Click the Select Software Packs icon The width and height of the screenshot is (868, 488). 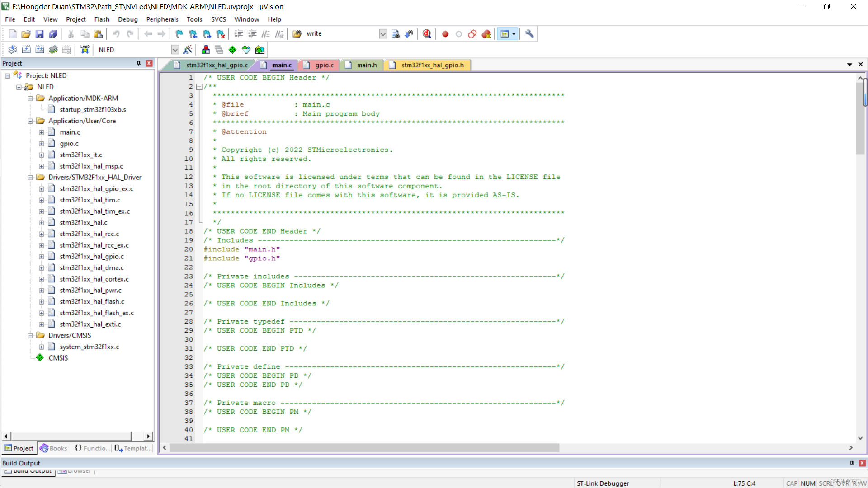[x=246, y=50]
